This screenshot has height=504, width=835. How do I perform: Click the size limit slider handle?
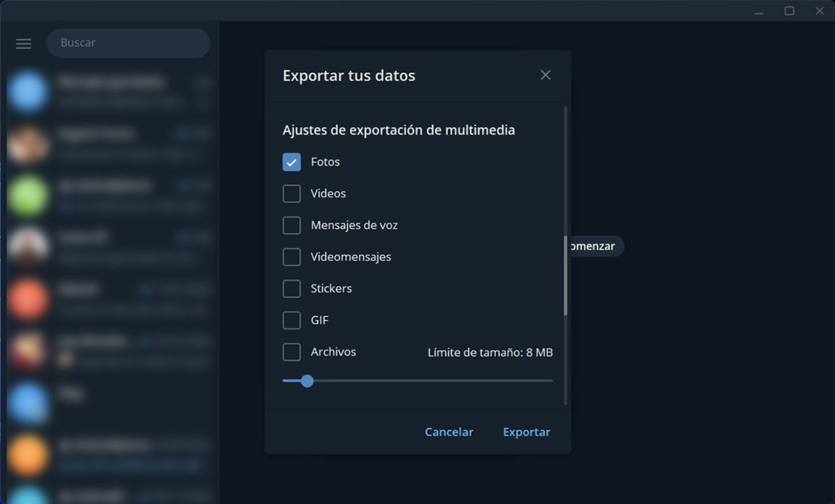click(307, 381)
